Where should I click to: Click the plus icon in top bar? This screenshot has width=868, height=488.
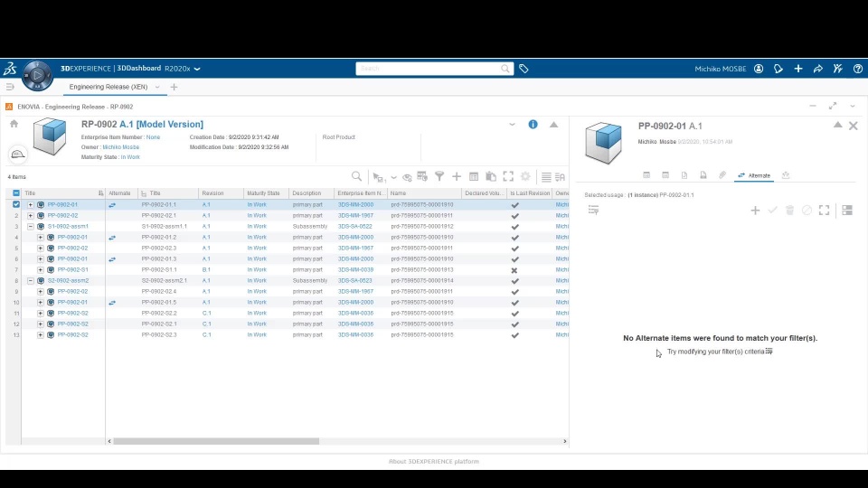798,70
